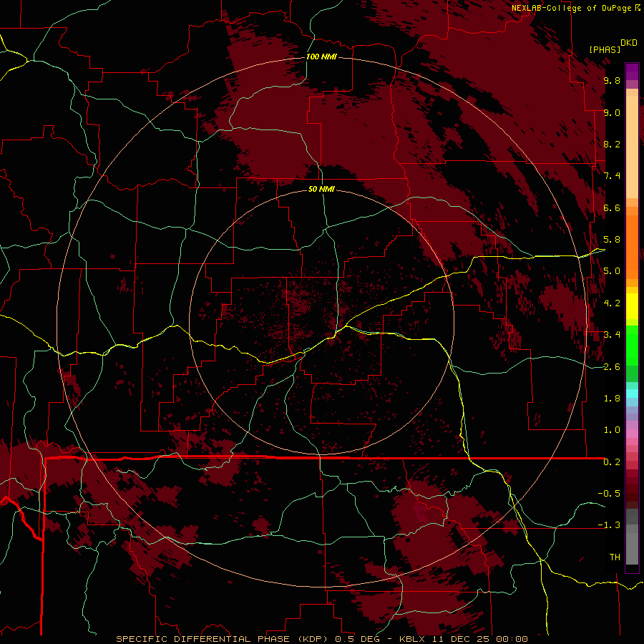Click the -0.5 value on color scale
Screen dimensions: 644x644
609,494
